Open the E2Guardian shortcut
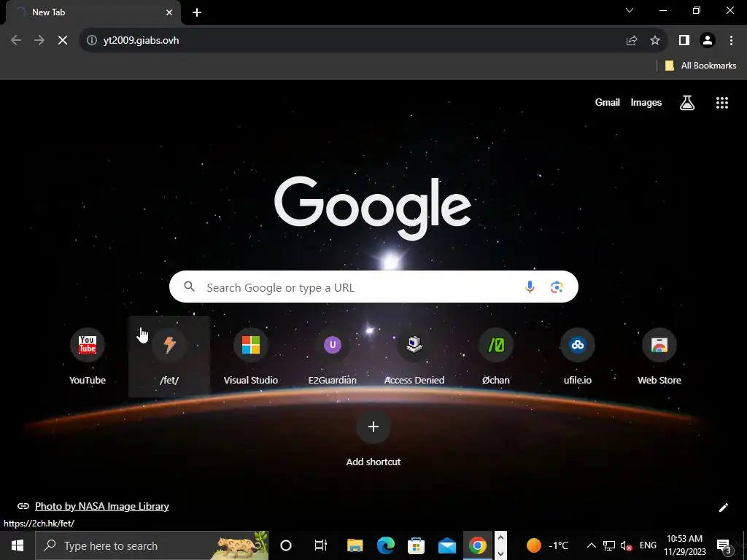This screenshot has height=560, width=747. tap(333, 356)
